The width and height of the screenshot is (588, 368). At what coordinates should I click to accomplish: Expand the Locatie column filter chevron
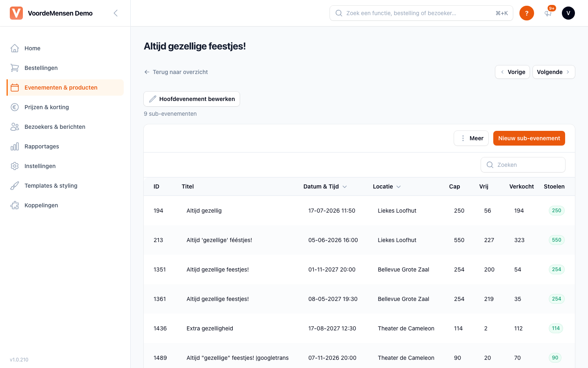[399, 186]
